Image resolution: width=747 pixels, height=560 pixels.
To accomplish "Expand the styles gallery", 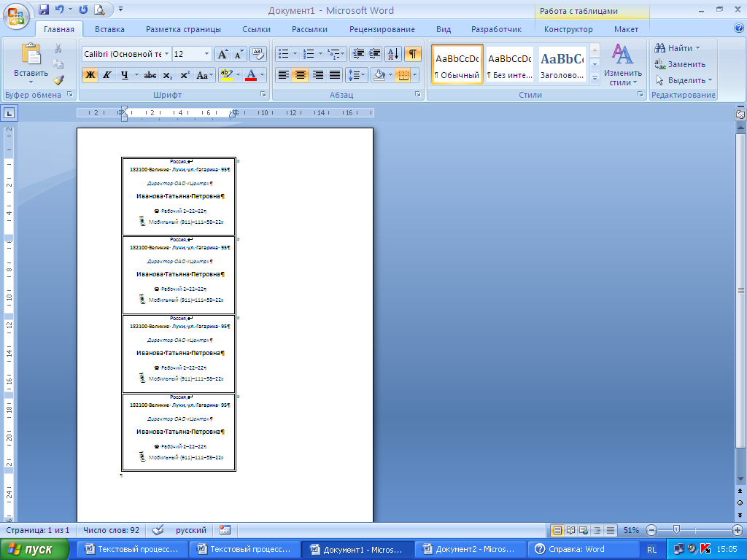I will coord(595,79).
